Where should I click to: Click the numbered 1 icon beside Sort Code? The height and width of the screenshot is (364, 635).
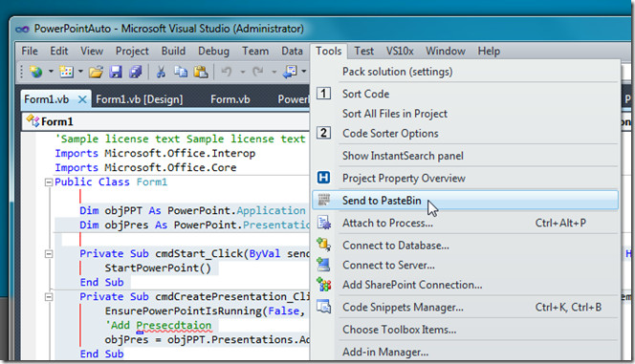[323, 94]
